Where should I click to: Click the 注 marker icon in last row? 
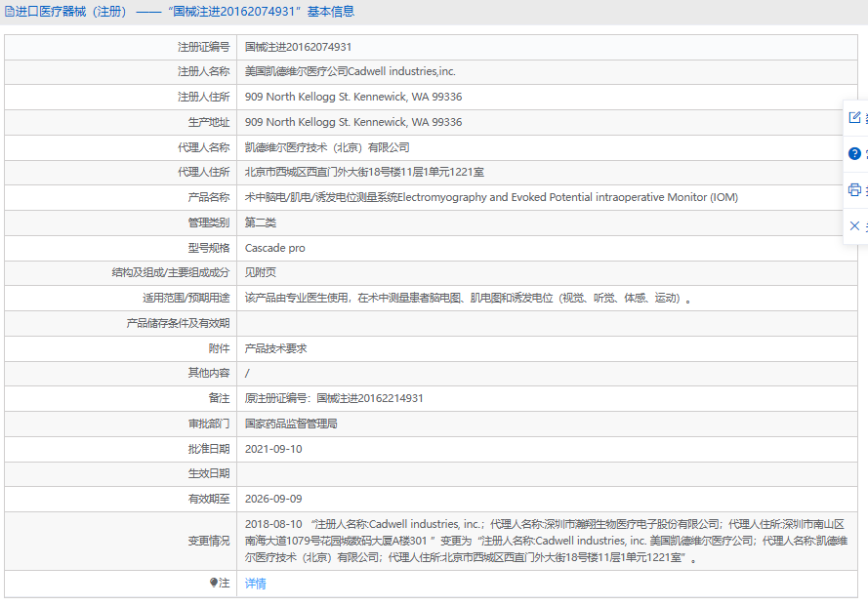coord(214,583)
